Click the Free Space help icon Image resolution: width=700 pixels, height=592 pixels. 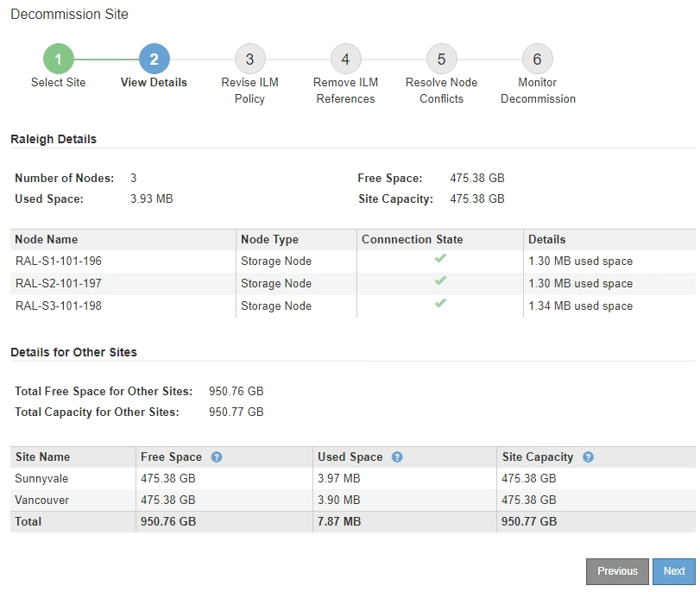pyautogui.click(x=217, y=457)
